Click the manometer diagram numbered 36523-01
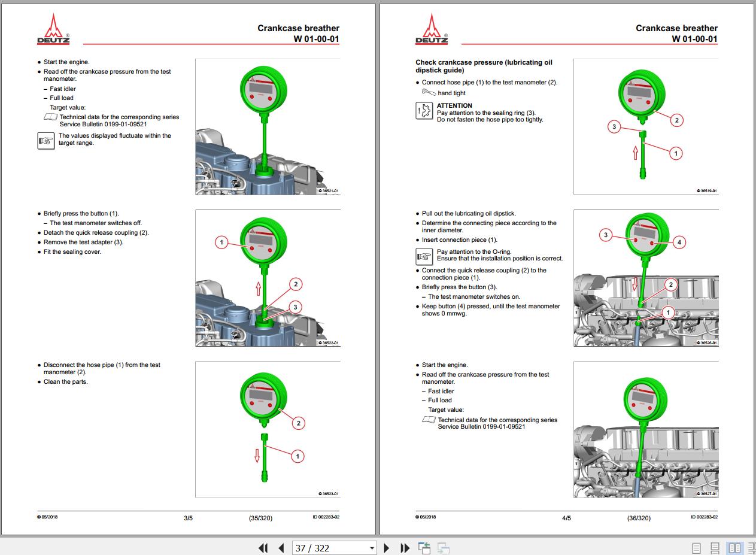Screen dimensions: 756x555 click(268, 429)
